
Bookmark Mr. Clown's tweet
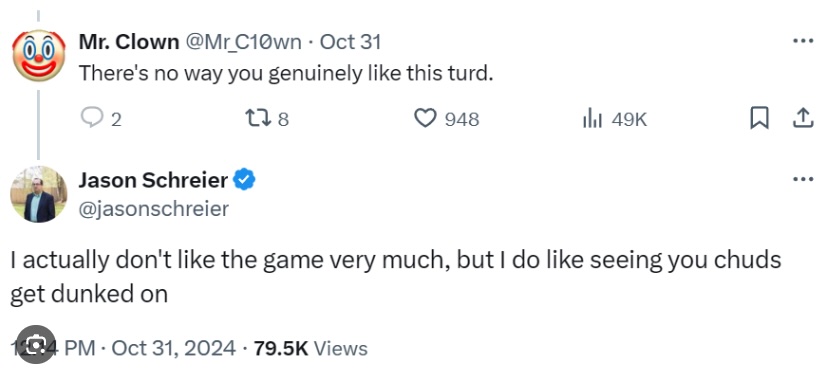click(759, 118)
